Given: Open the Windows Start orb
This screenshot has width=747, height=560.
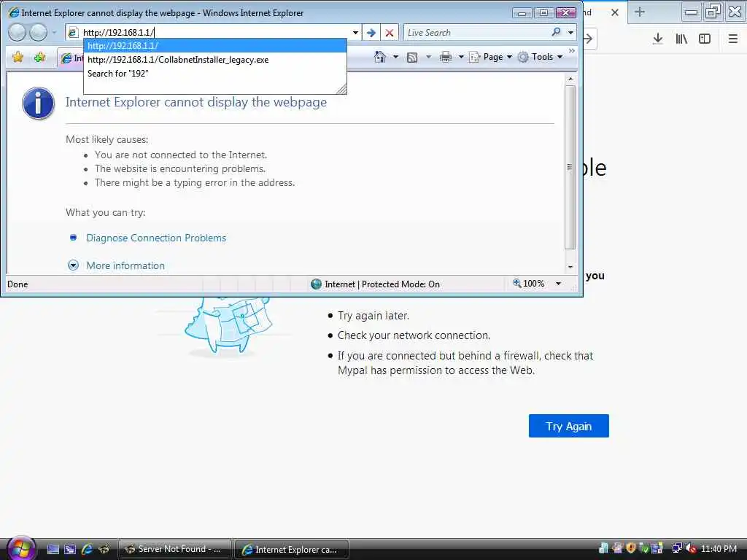Looking at the screenshot, I should (x=20, y=548).
